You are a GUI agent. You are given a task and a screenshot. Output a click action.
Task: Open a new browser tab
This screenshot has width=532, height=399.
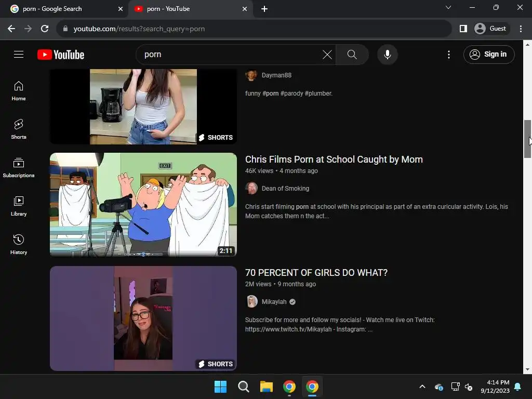tap(264, 9)
